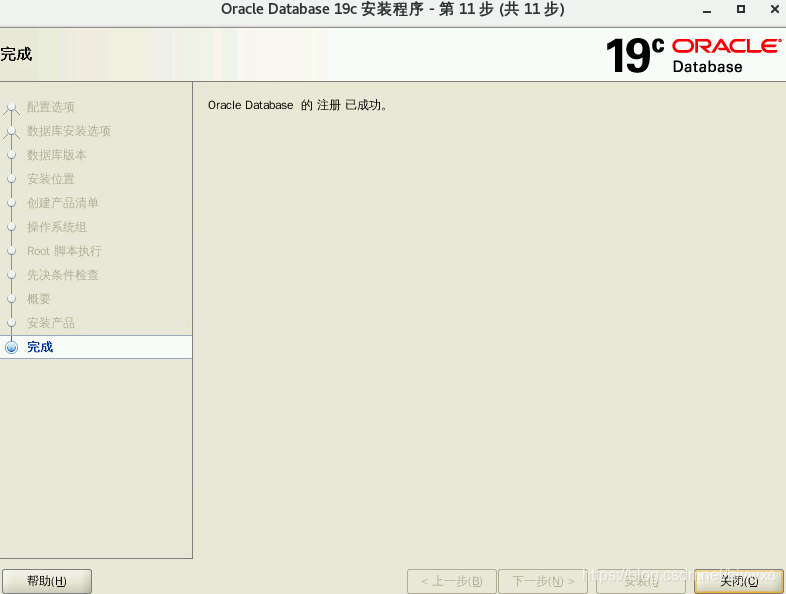Select the 配置选项 step
786x594 pixels.
click(x=51, y=107)
